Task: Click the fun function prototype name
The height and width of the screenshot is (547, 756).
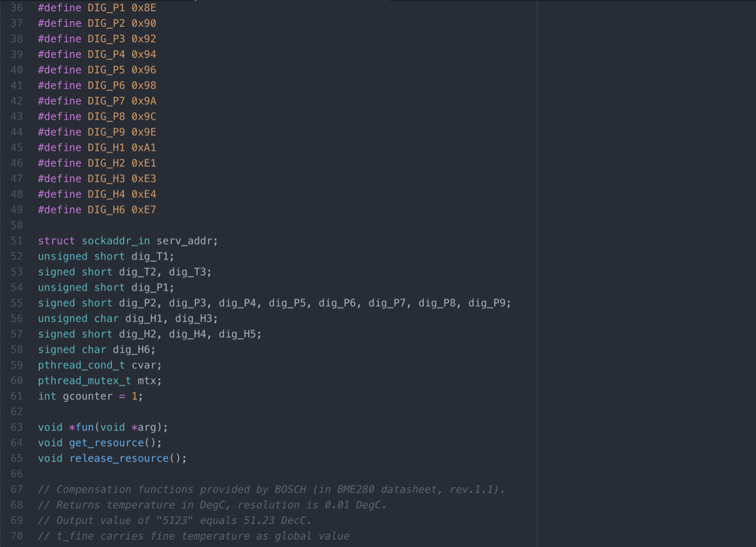Action: (85, 427)
